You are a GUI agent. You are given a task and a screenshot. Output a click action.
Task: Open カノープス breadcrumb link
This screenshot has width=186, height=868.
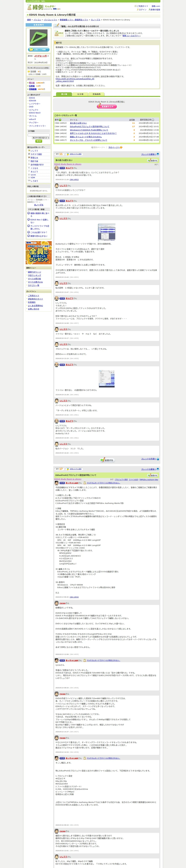(x=95, y=20)
